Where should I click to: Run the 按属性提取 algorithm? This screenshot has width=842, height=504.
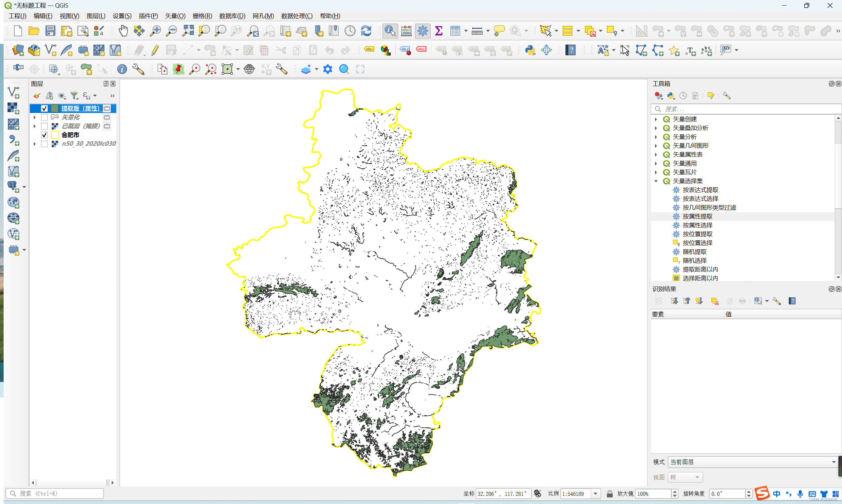(x=697, y=216)
